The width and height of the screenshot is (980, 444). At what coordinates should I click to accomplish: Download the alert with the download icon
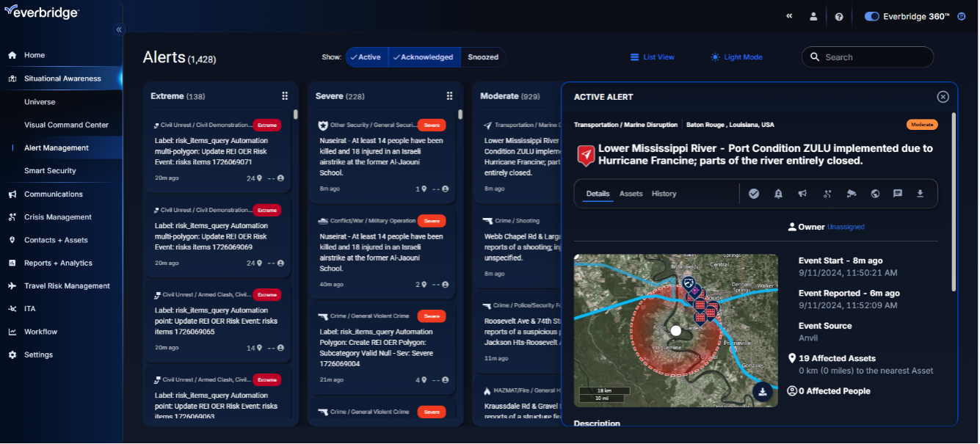pos(920,194)
